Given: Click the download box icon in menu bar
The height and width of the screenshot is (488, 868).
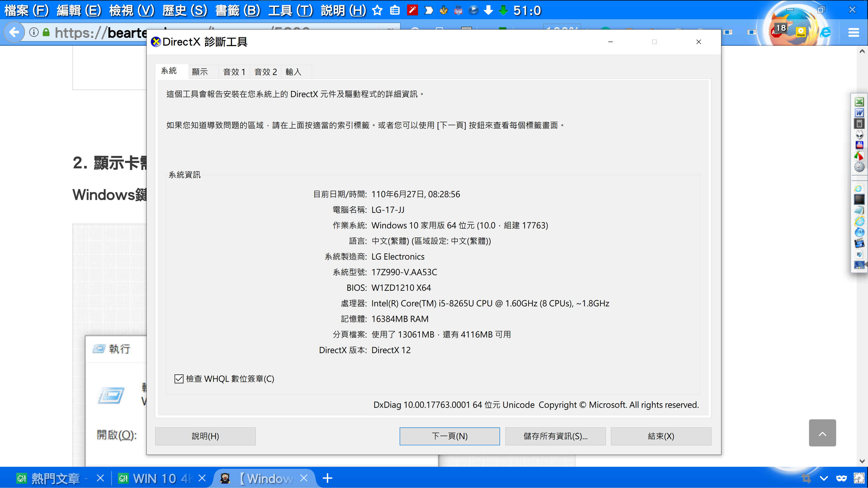Looking at the screenshot, I should coord(444,10).
